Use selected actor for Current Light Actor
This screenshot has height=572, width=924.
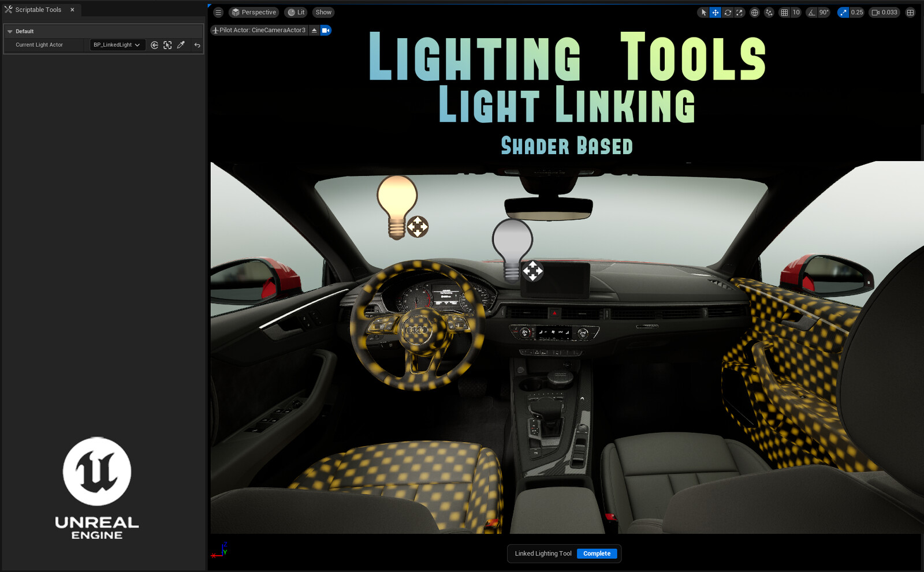click(154, 45)
